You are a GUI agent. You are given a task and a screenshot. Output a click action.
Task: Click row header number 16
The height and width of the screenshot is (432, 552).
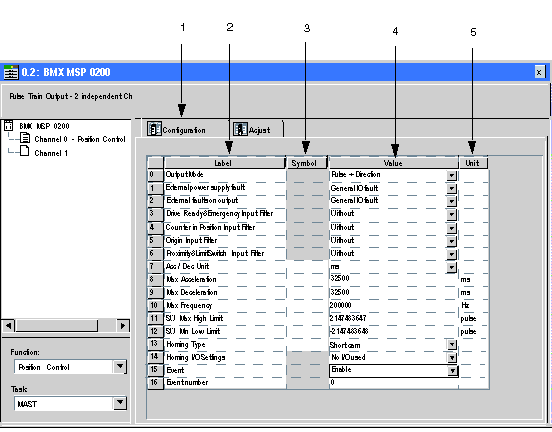[x=155, y=382]
